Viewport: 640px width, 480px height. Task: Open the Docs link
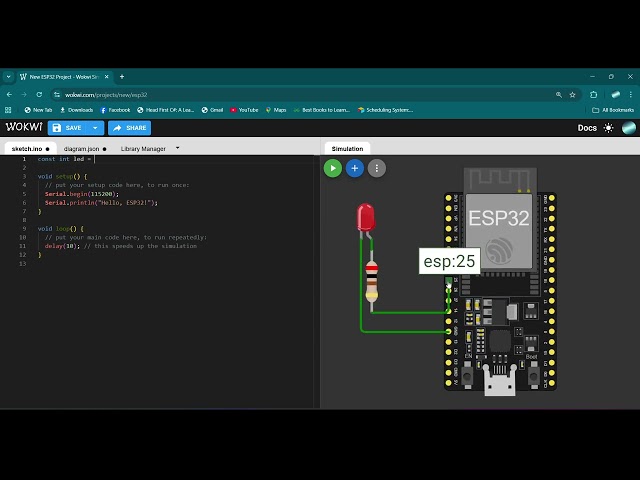[x=587, y=128]
